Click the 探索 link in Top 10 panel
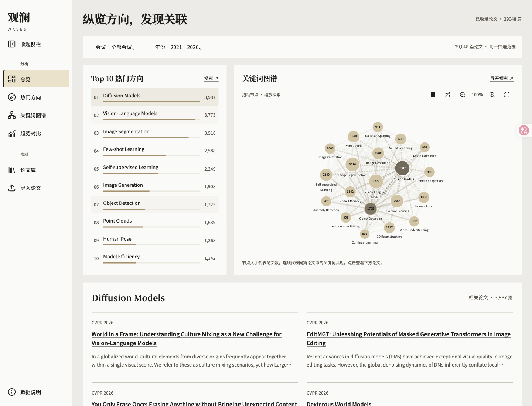Viewport: 532px width, 406px height. point(211,79)
